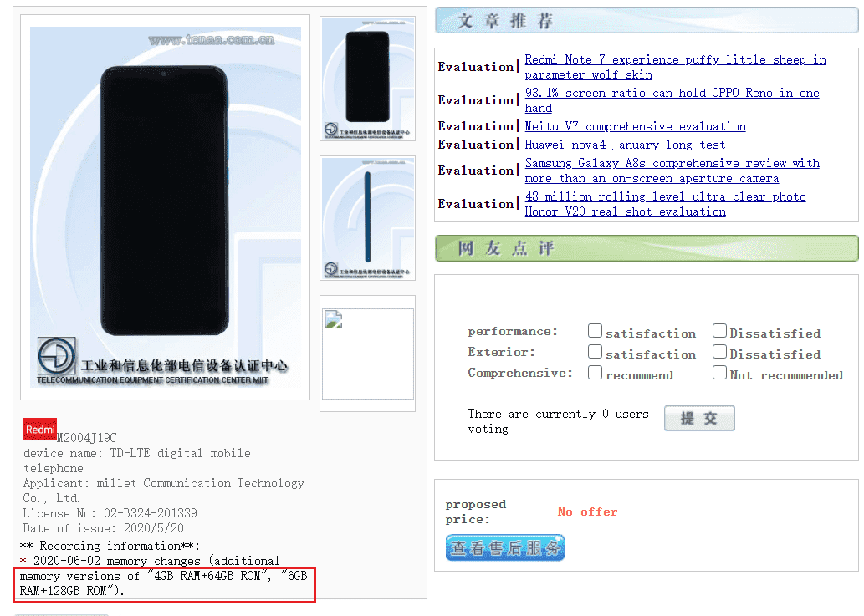Screen dimensions: 864x616
Task: Click the TENAA certification center logo
Action: point(56,357)
